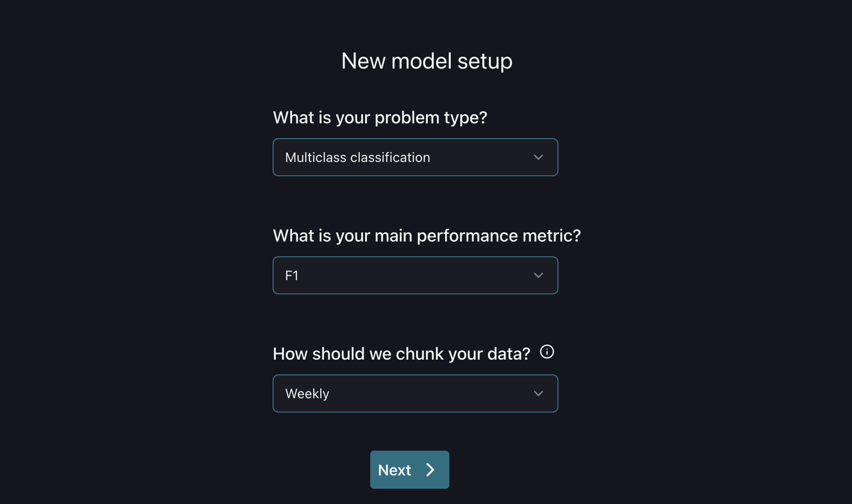Click the chevron in the chunking field
This screenshot has width=852, height=504.
pos(538,393)
